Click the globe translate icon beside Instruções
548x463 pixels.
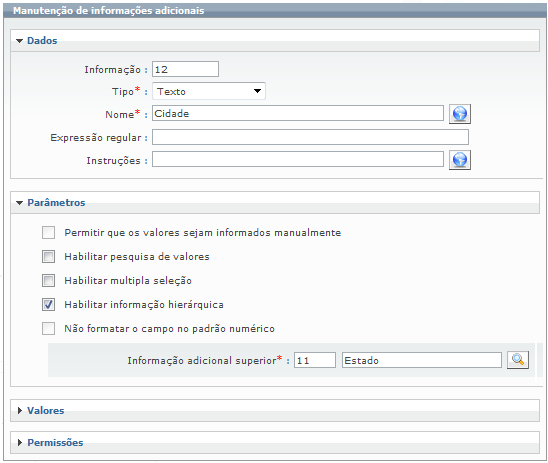[x=460, y=160]
